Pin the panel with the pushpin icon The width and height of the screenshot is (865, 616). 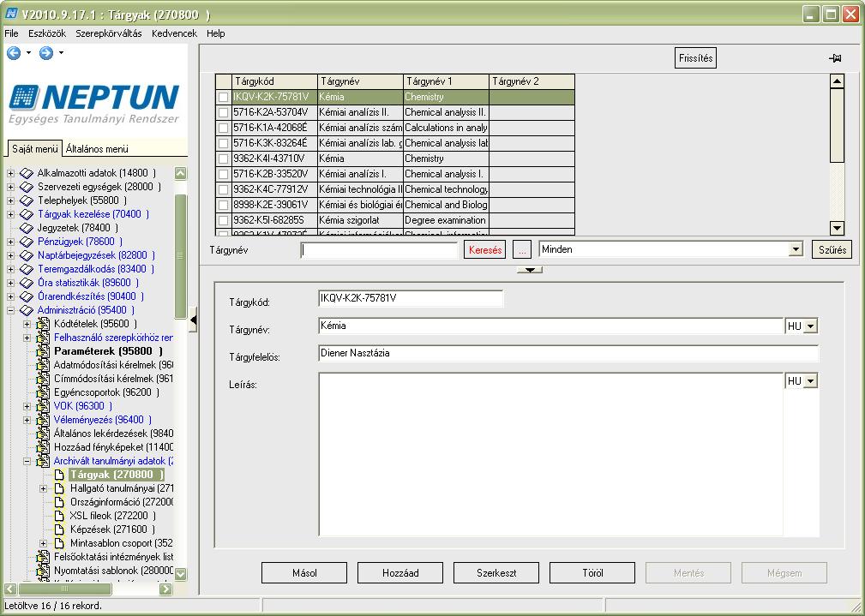click(835, 58)
